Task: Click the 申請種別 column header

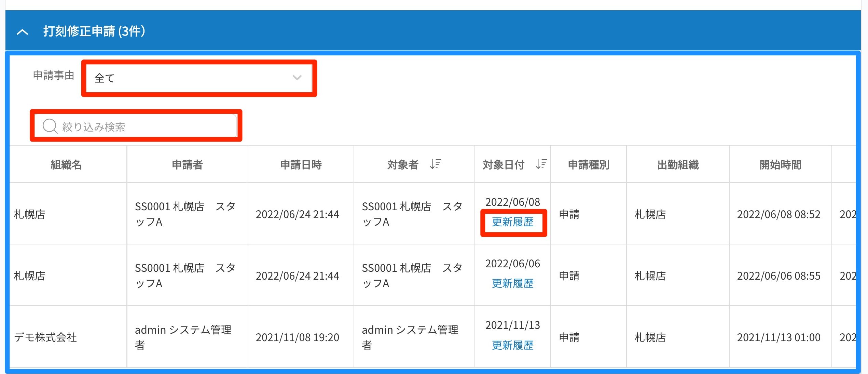Action: 588,165
